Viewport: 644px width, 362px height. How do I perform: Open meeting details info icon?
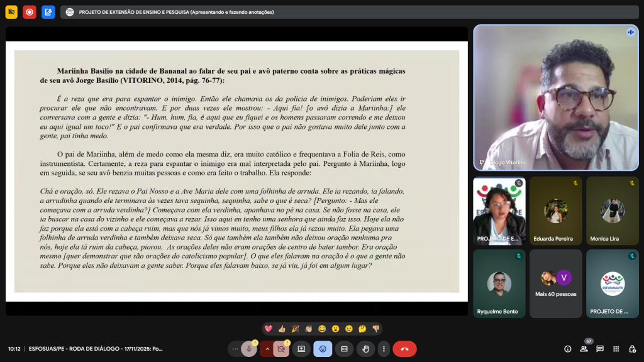(568, 349)
